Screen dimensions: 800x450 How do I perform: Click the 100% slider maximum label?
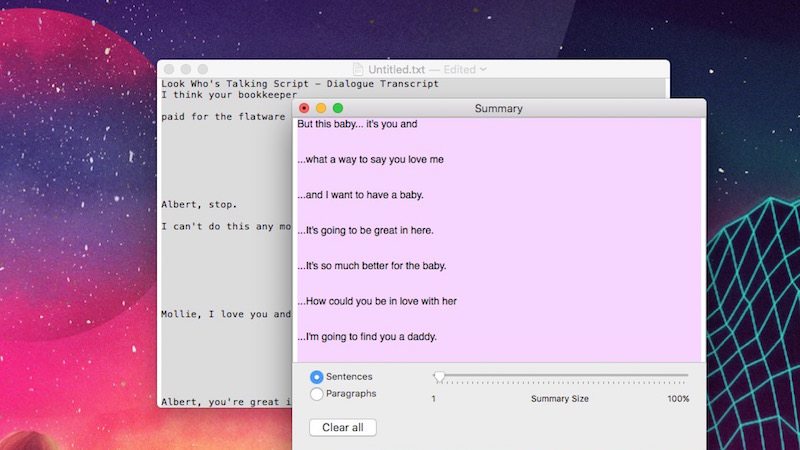click(678, 399)
